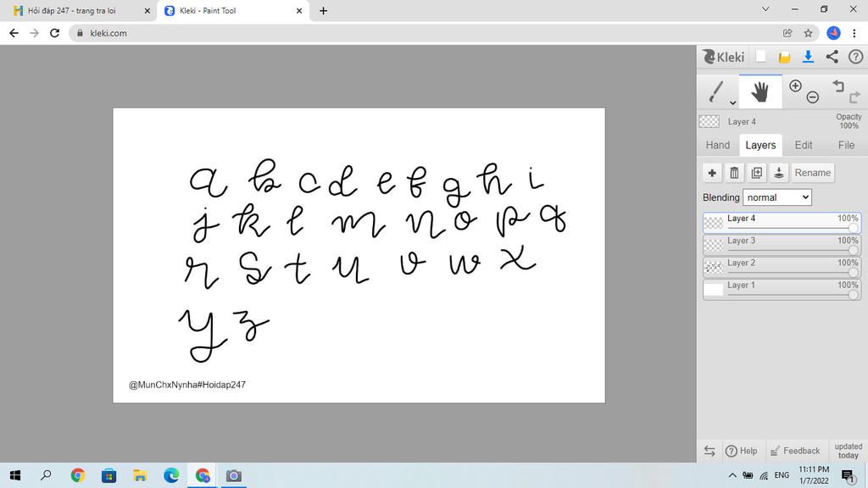The width and height of the screenshot is (868, 488).
Task: Click the blue download image icon
Action: pos(808,57)
